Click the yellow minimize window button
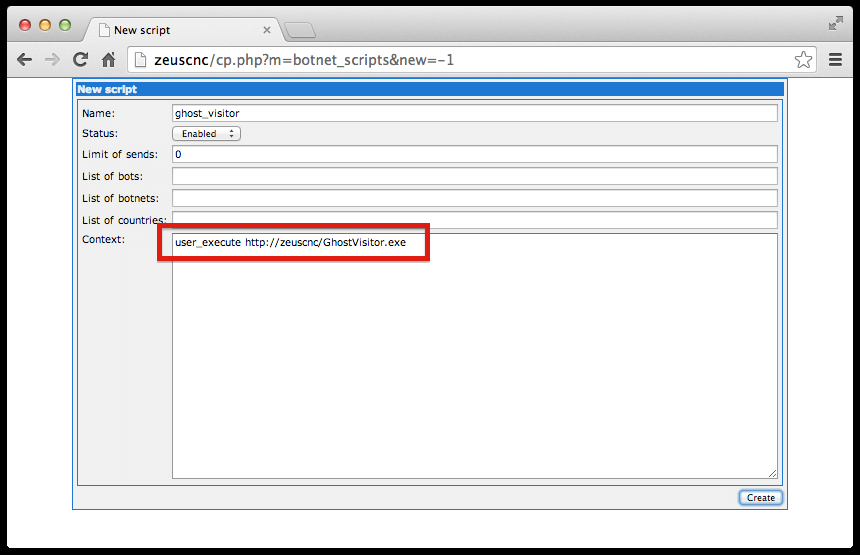The height and width of the screenshot is (555, 860). coord(45,25)
